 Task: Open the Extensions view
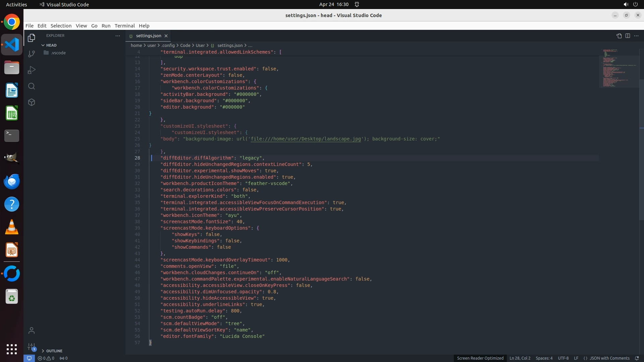point(32,102)
